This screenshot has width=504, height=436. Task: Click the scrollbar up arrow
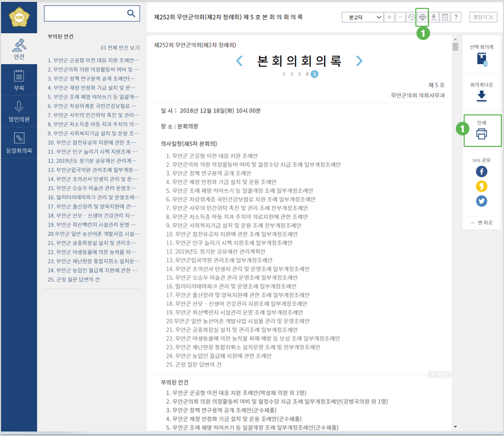(x=455, y=39)
